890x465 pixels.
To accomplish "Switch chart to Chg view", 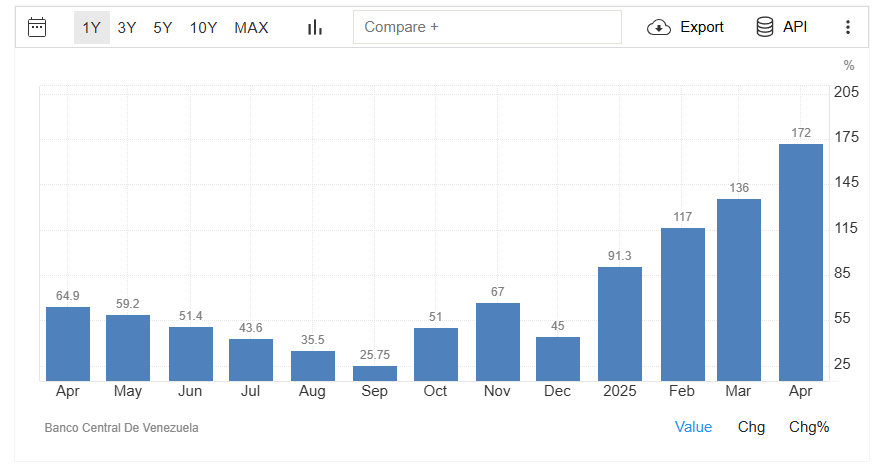I will coord(751,427).
